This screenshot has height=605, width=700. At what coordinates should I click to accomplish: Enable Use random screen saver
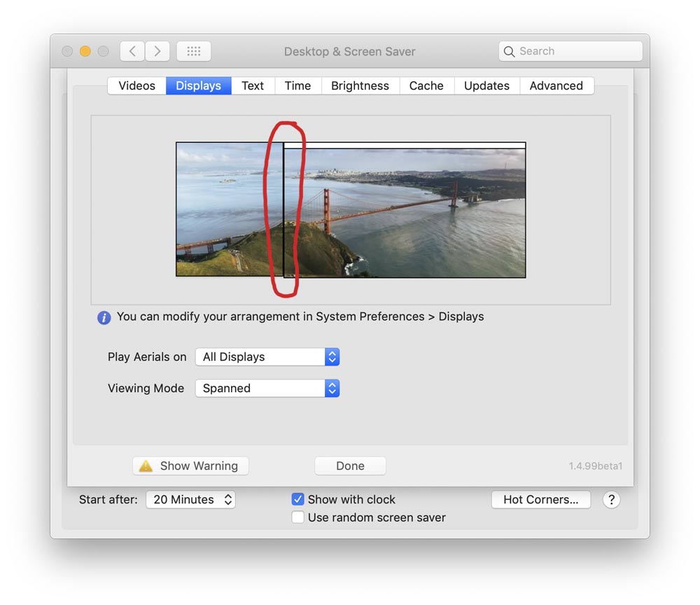(297, 517)
